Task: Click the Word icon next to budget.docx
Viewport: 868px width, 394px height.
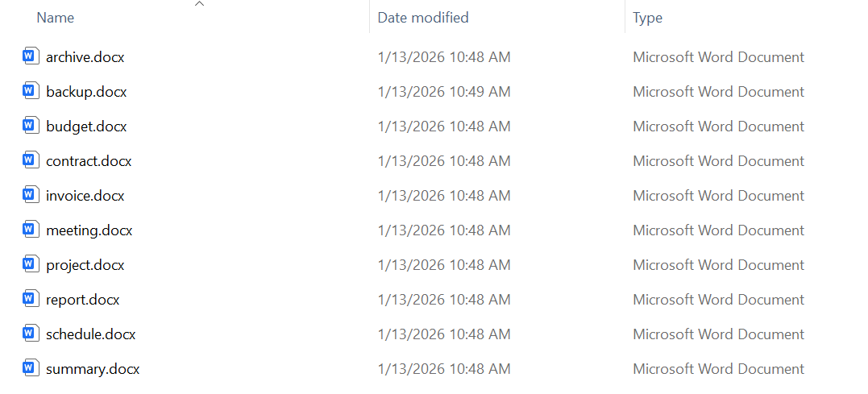Action: (31, 126)
